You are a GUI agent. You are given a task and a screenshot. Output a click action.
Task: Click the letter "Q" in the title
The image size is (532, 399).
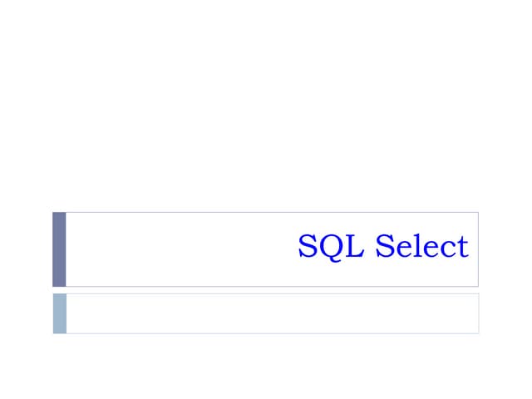pos(328,248)
